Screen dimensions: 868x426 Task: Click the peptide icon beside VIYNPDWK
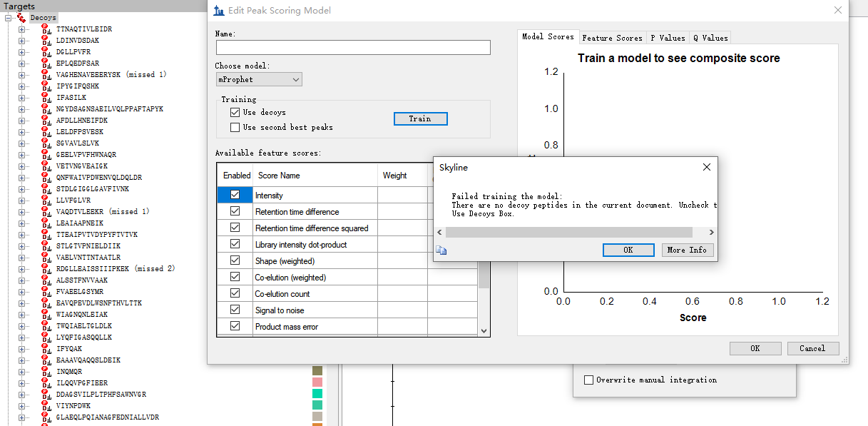[x=46, y=406]
